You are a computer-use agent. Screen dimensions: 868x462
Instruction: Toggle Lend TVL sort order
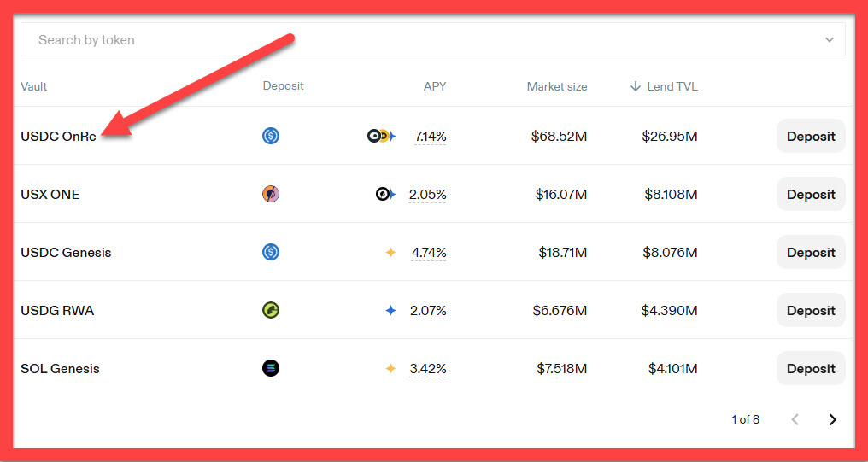pyautogui.click(x=664, y=86)
